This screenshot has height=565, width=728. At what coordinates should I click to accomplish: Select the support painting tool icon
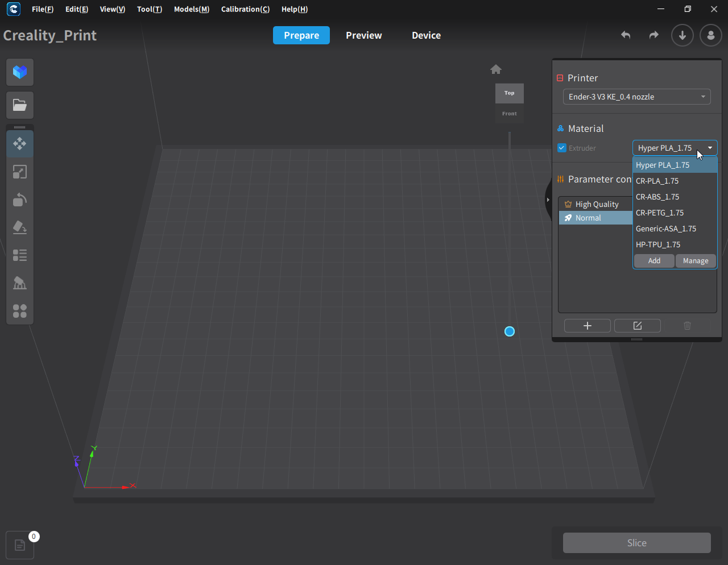pyautogui.click(x=20, y=283)
